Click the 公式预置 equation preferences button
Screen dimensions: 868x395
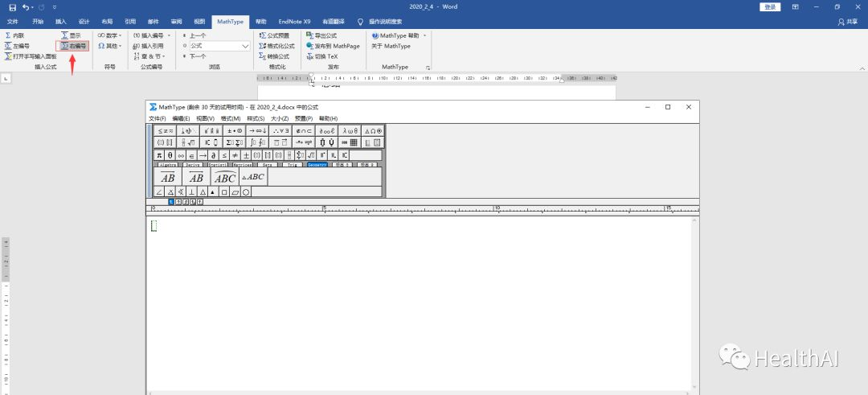274,35
